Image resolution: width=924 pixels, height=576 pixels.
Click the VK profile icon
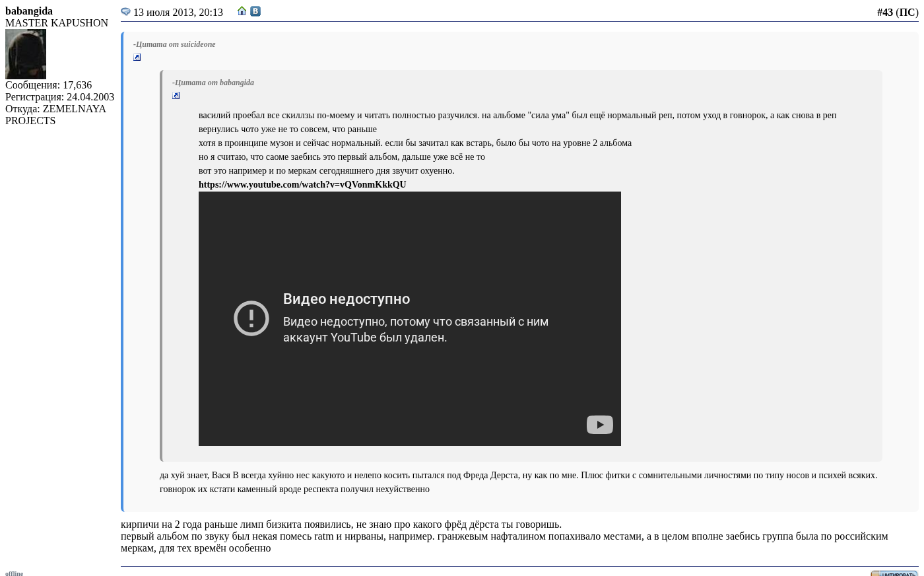point(255,11)
